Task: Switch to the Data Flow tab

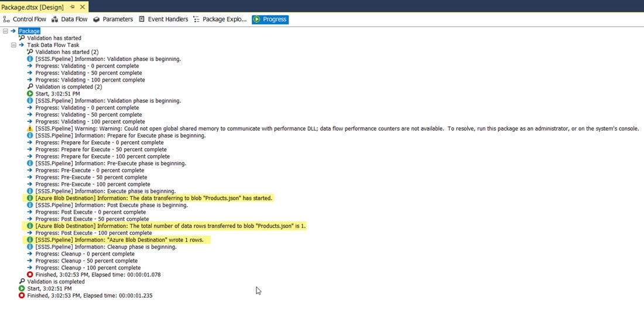Action: pyautogui.click(x=70, y=19)
